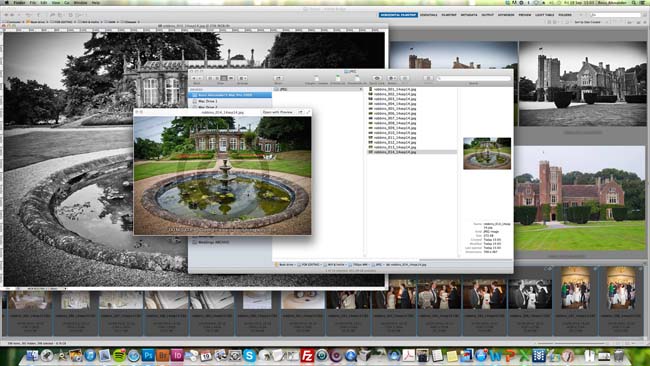Switch Bridge to the Light Table workspace
Viewport: 650px width, 366px height.
(x=544, y=15)
